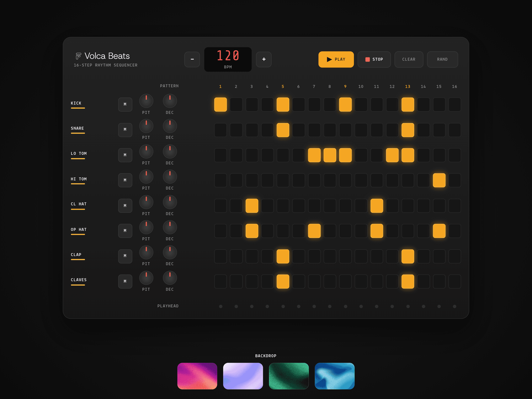532x399 pixels.
Task: Click the CLAVES track label
Action: tap(79, 280)
